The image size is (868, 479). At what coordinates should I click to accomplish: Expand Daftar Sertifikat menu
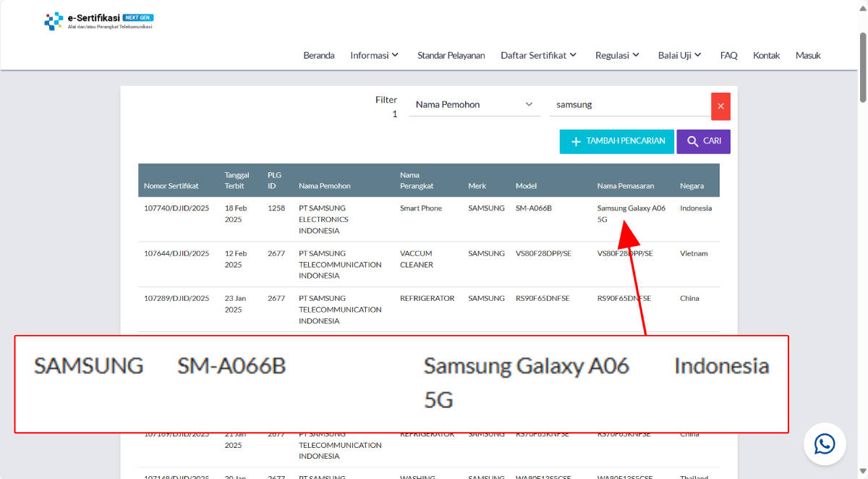tap(538, 55)
